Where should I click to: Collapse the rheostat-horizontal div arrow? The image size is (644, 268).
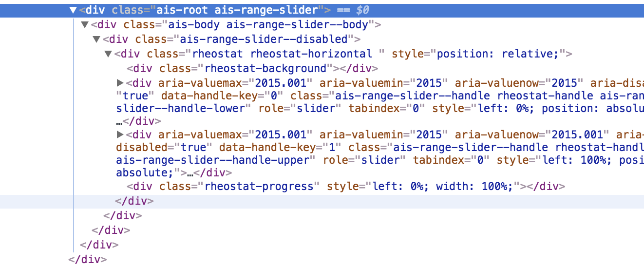tap(109, 54)
